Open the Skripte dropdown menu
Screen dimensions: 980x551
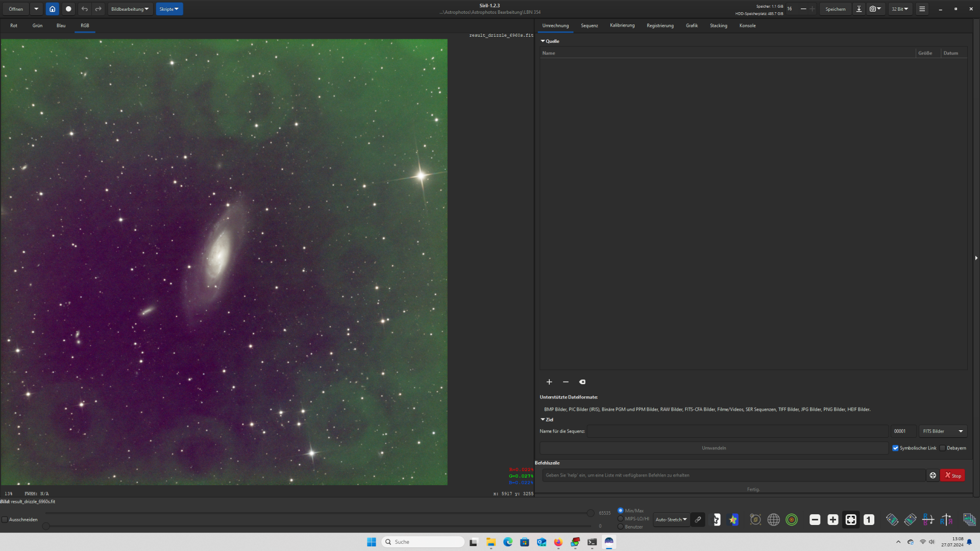pyautogui.click(x=169, y=9)
